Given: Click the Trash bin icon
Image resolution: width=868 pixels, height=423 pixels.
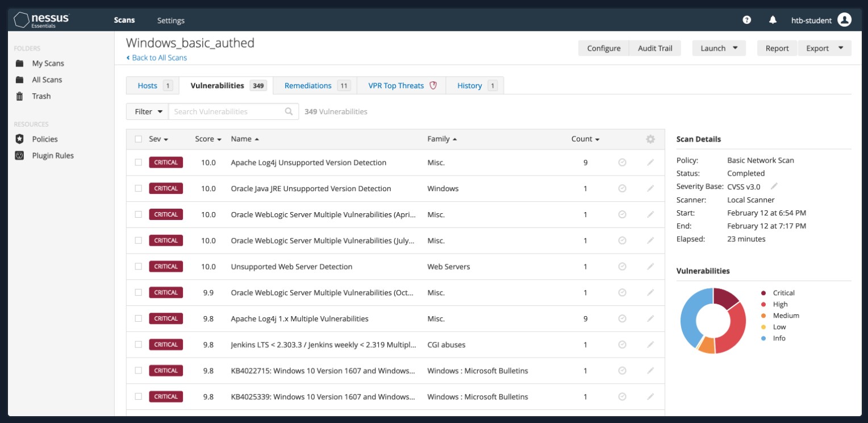Looking at the screenshot, I should click(20, 96).
